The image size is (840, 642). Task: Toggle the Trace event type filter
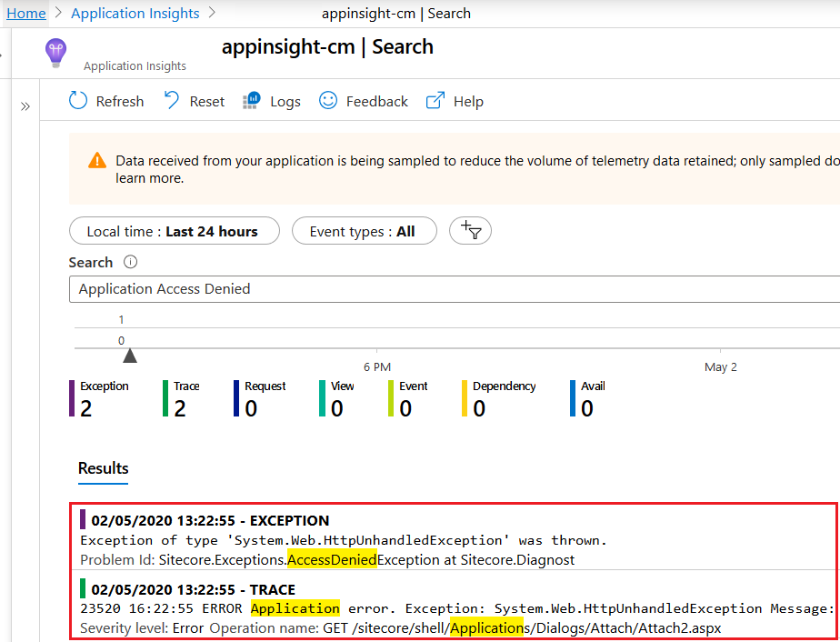point(181,398)
